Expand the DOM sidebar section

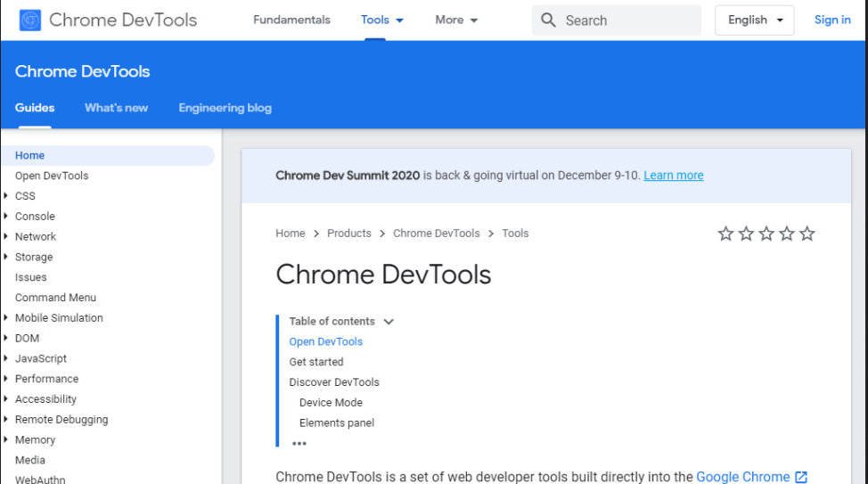(5, 338)
